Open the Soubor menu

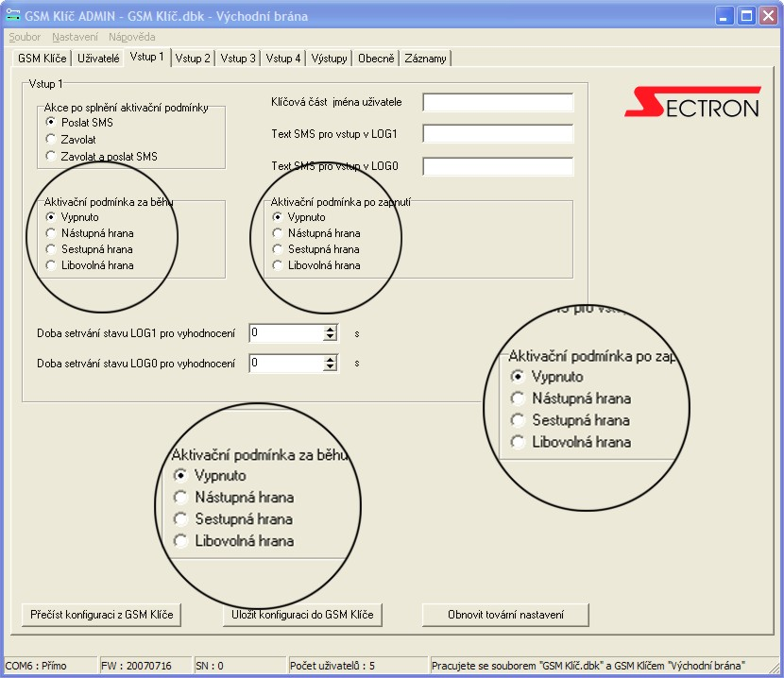25,37
